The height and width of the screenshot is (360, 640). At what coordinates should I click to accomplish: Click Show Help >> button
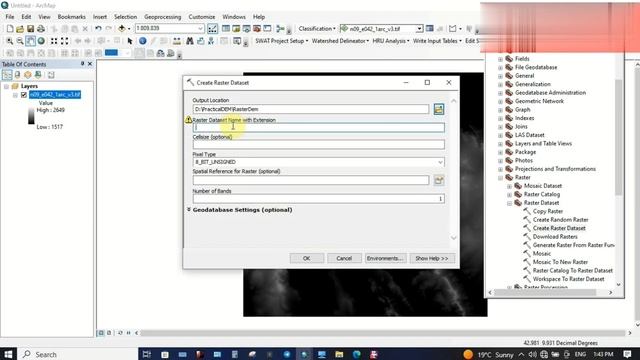point(432,258)
